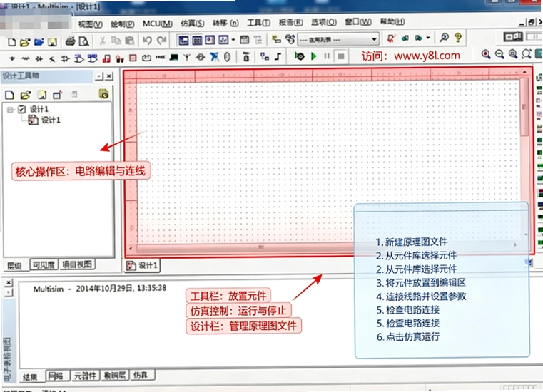Run electrical rules check icon

pyautogui.click(x=391, y=38)
